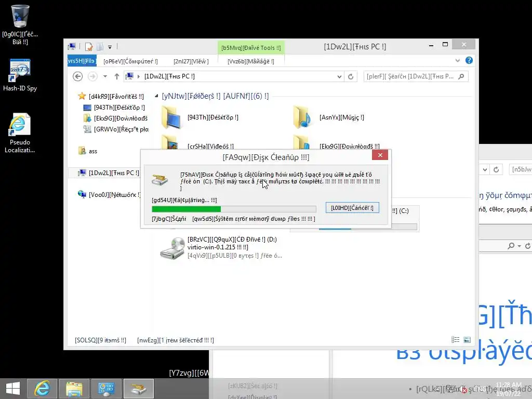532x399 pixels.
Task: Select the Videos folder icon
Action: (x=170, y=142)
